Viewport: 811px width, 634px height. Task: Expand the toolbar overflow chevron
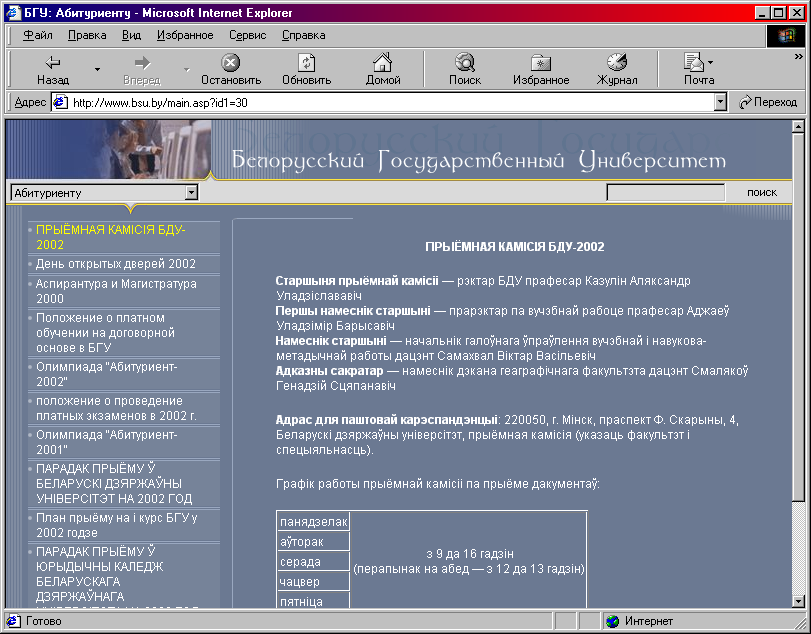799,56
